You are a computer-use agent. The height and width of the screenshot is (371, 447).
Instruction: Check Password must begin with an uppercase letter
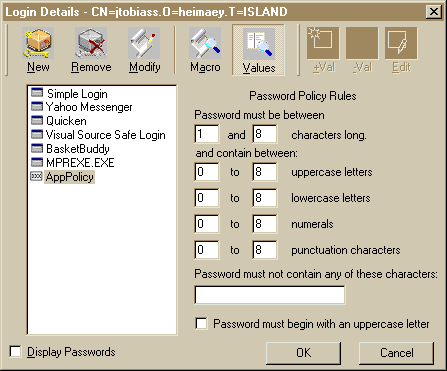[x=201, y=324]
